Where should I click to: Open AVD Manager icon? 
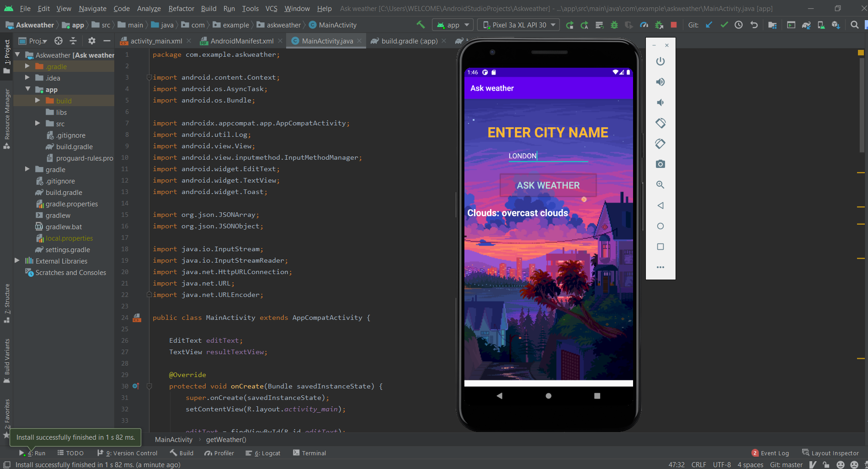coord(821,25)
